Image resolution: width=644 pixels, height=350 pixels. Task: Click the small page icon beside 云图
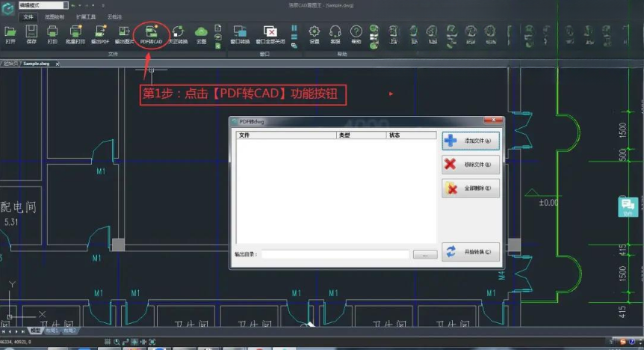coord(218,28)
